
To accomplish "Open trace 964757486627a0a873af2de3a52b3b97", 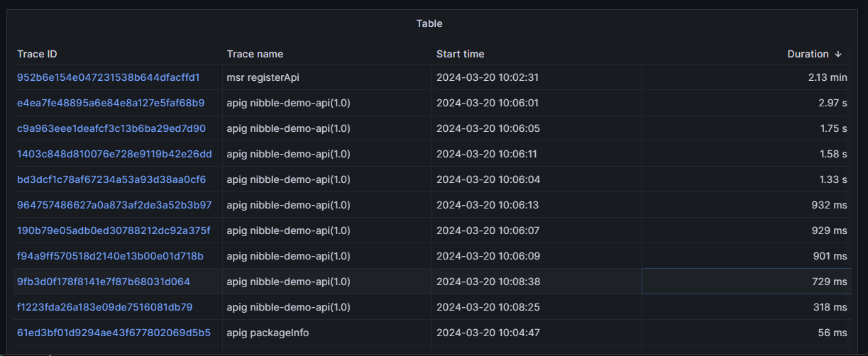I will pos(114,205).
